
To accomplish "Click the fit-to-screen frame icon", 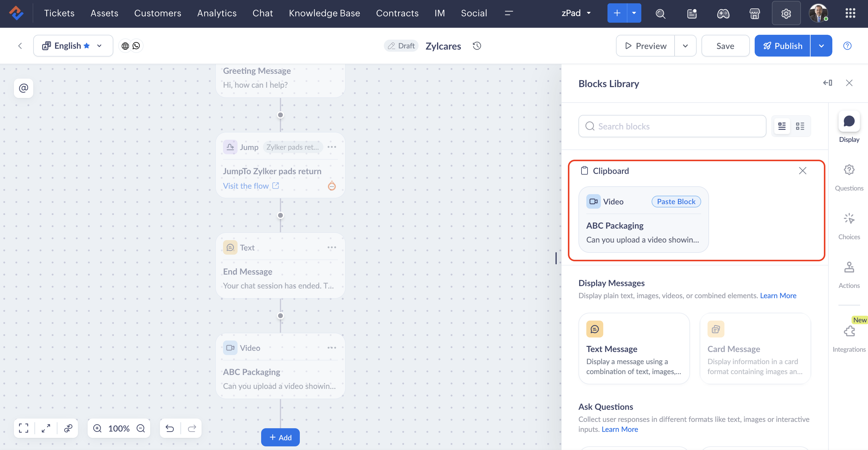I will pos(24,428).
